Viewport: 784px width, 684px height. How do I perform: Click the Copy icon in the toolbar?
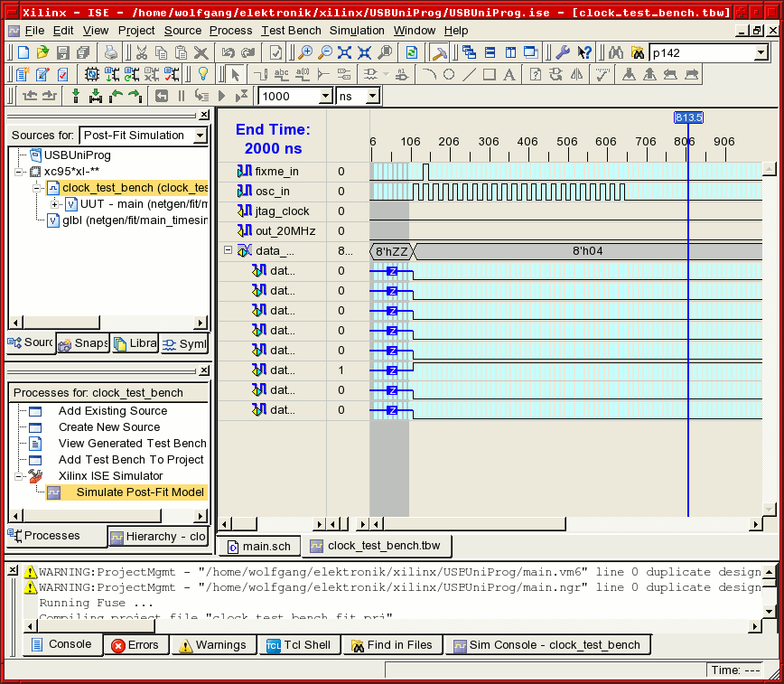point(161,52)
